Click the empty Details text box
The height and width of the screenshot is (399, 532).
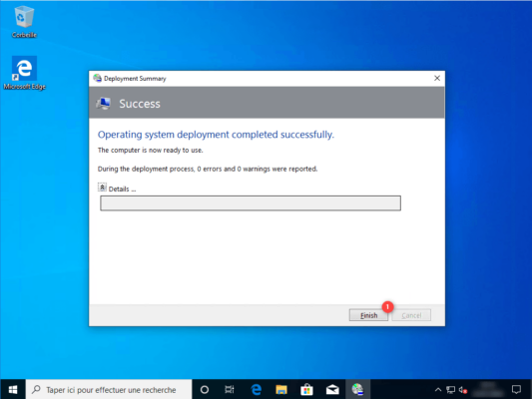coord(251,203)
